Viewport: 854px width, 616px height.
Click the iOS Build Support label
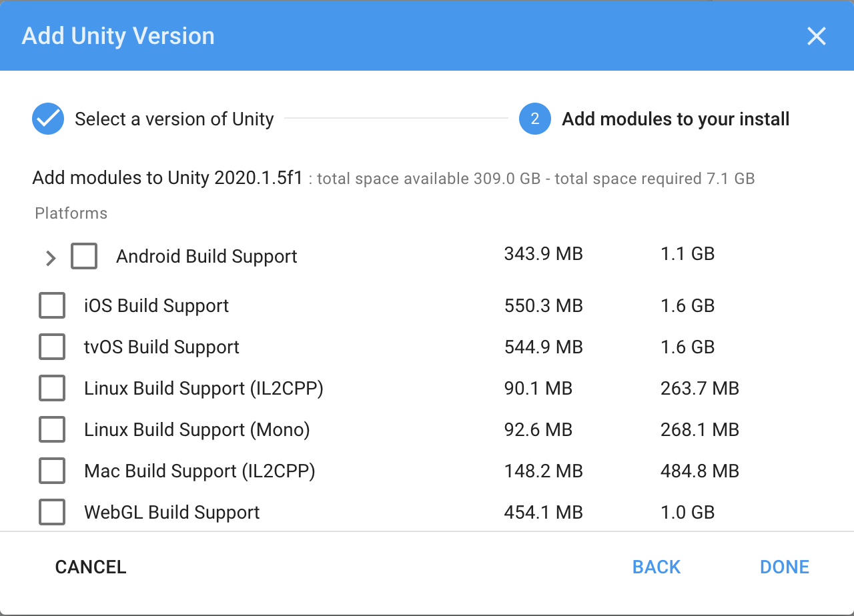pyautogui.click(x=156, y=306)
